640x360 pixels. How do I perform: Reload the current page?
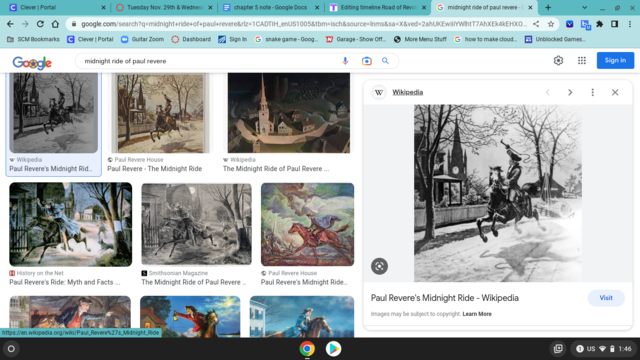(40, 24)
